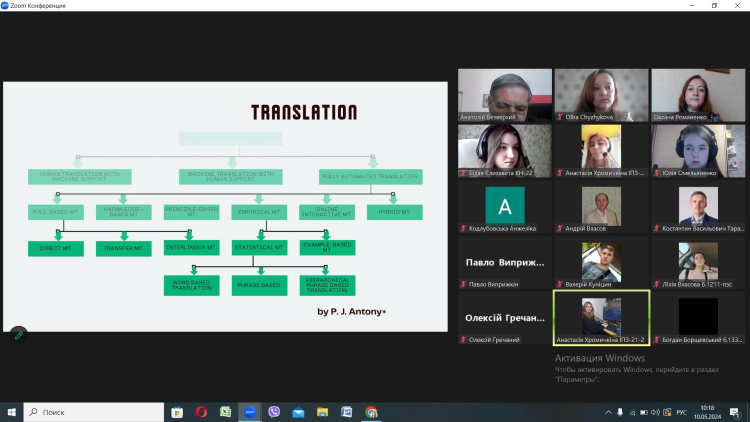
Task: Open the Windows Start menu
Action: (x=11, y=411)
